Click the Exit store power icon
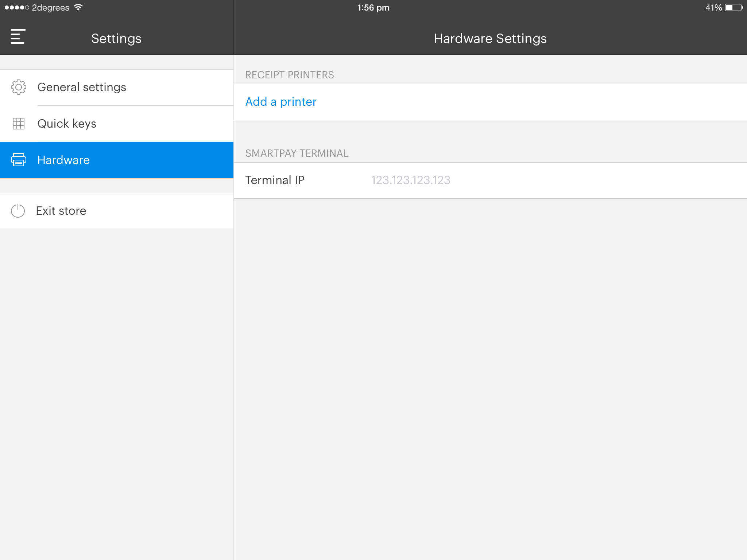 [x=18, y=211]
